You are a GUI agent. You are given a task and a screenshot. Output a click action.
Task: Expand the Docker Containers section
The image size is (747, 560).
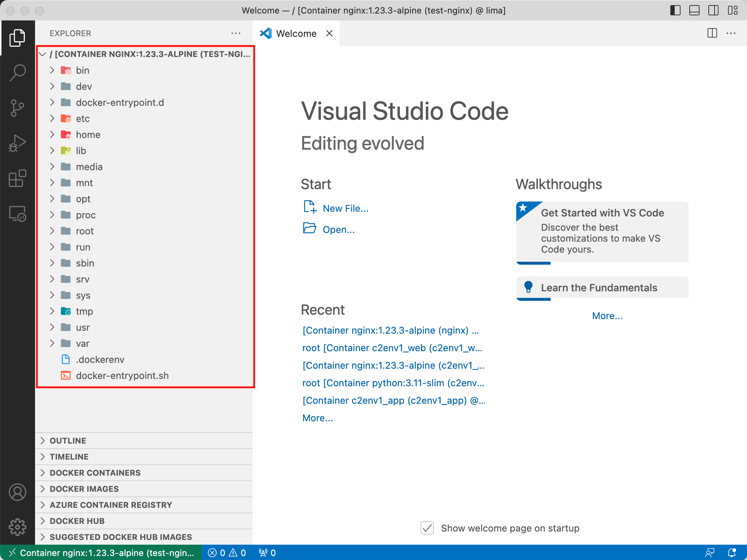tap(95, 473)
